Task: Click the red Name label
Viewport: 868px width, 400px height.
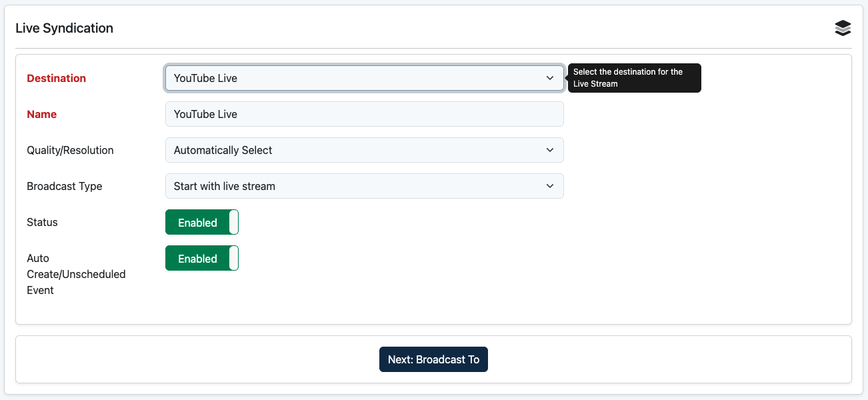Action: click(41, 114)
